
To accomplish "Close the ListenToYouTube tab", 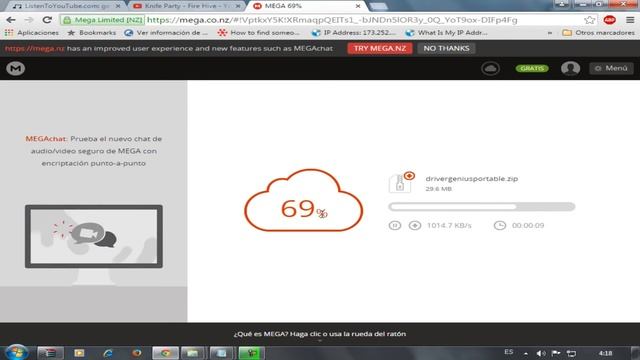I will (118, 6).
